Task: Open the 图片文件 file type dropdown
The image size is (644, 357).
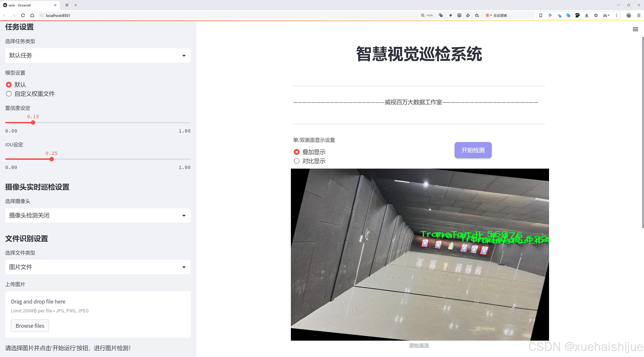Action: click(98, 267)
